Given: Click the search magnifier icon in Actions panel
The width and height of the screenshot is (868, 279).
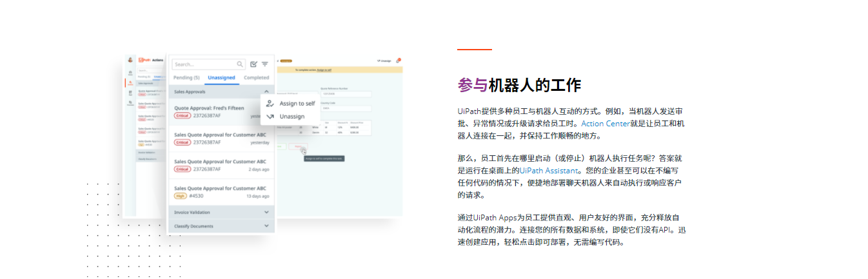Looking at the screenshot, I should click(x=241, y=64).
